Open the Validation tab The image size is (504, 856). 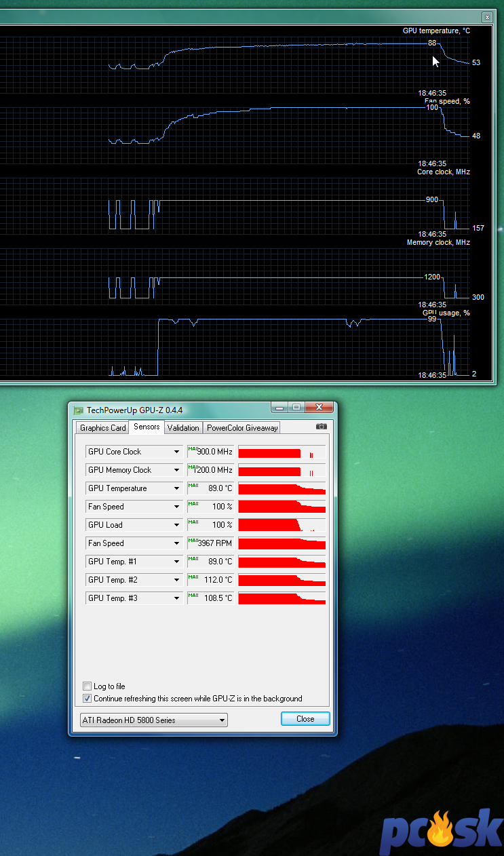pos(183,428)
